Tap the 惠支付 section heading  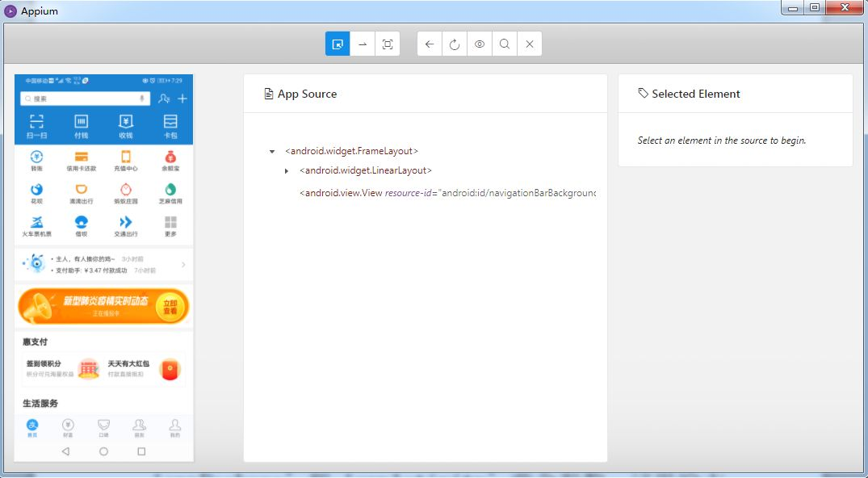coord(36,342)
